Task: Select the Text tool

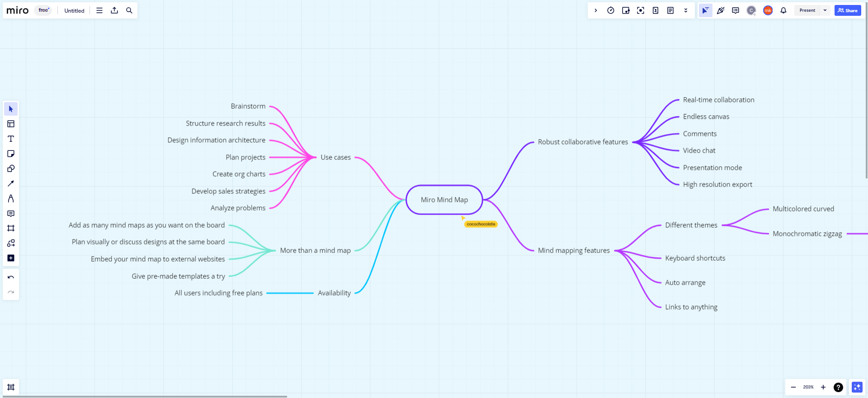Action: [x=11, y=139]
